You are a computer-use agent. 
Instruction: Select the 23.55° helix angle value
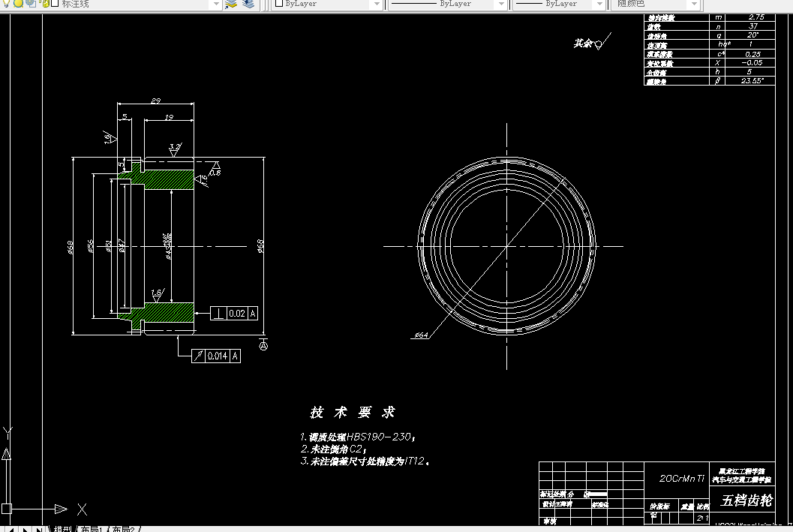751,81
